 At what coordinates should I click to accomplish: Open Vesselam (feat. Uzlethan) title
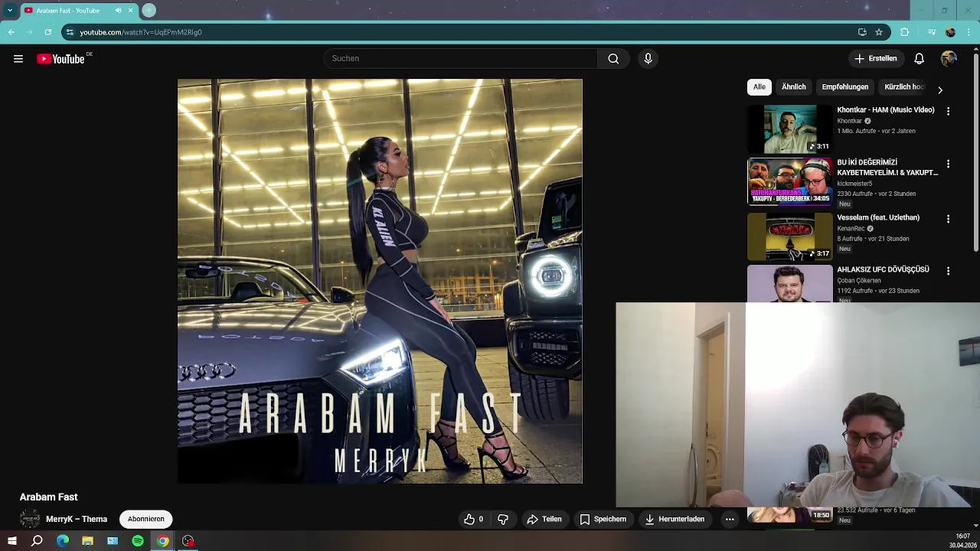(x=878, y=218)
